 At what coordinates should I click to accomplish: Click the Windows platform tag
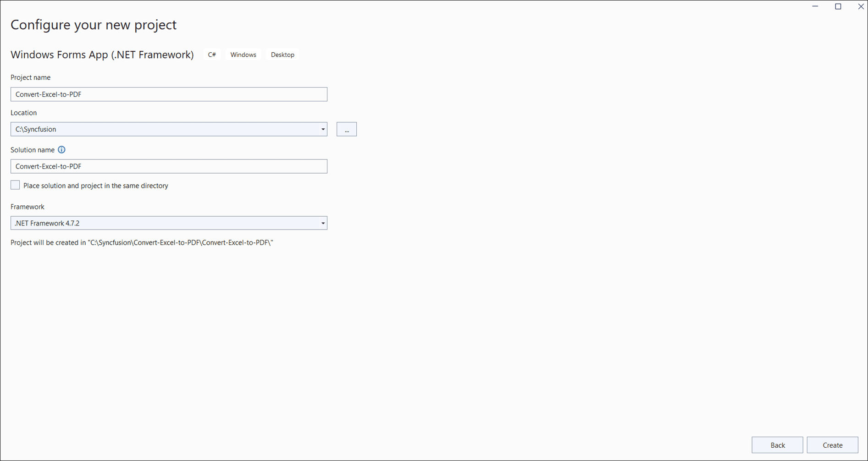tap(243, 55)
